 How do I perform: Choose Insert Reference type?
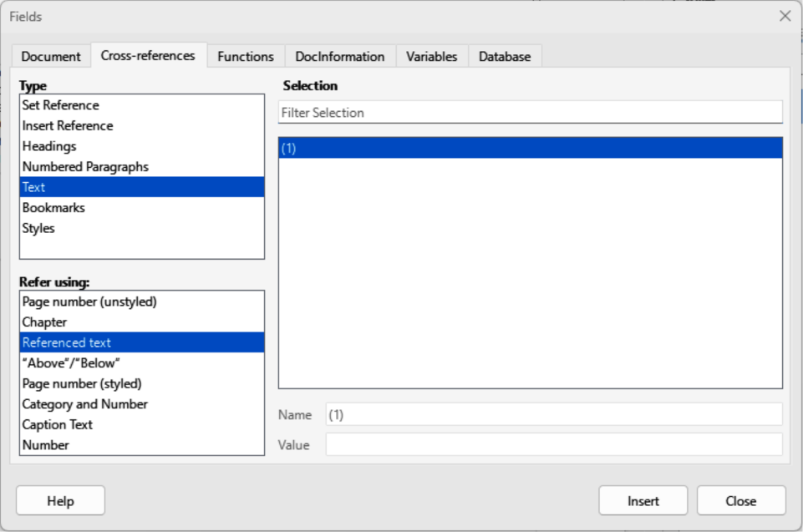(68, 126)
